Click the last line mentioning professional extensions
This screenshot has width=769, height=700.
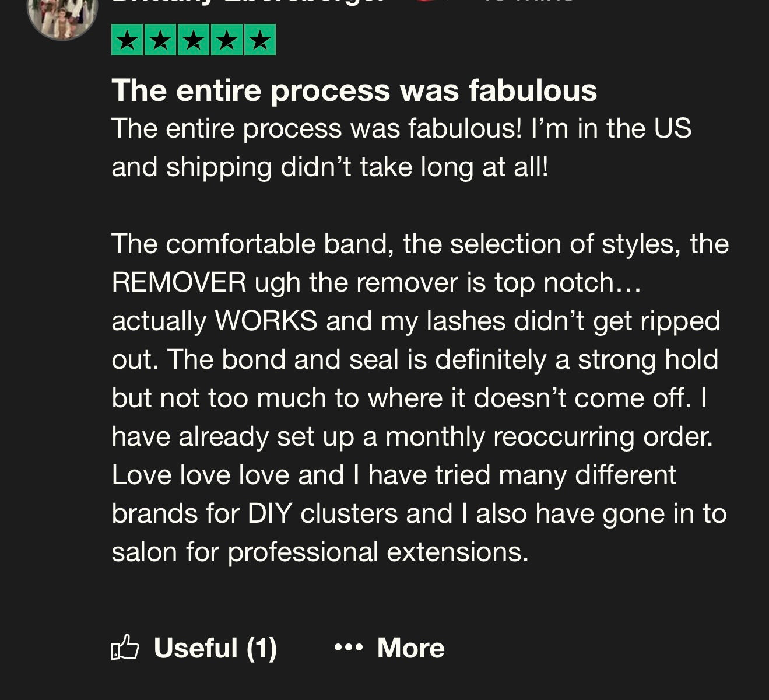tap(319, 552)
